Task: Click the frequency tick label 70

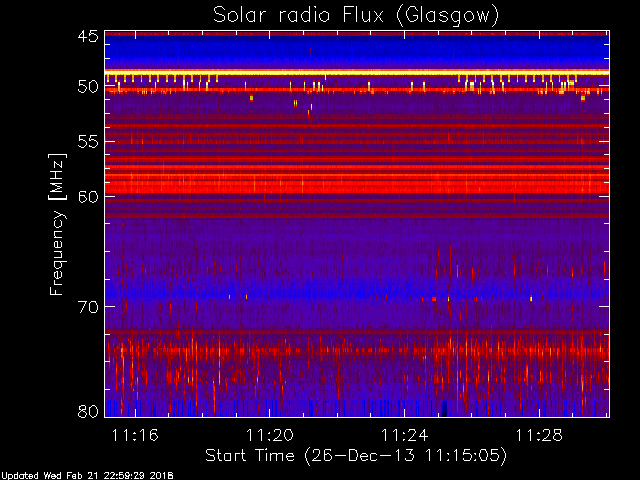Action: click(88, 307)
